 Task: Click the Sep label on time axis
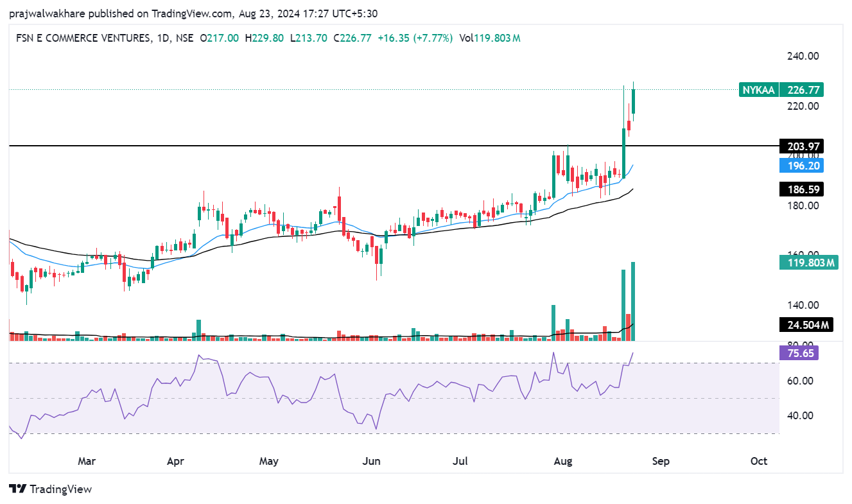tap(661, 461)
